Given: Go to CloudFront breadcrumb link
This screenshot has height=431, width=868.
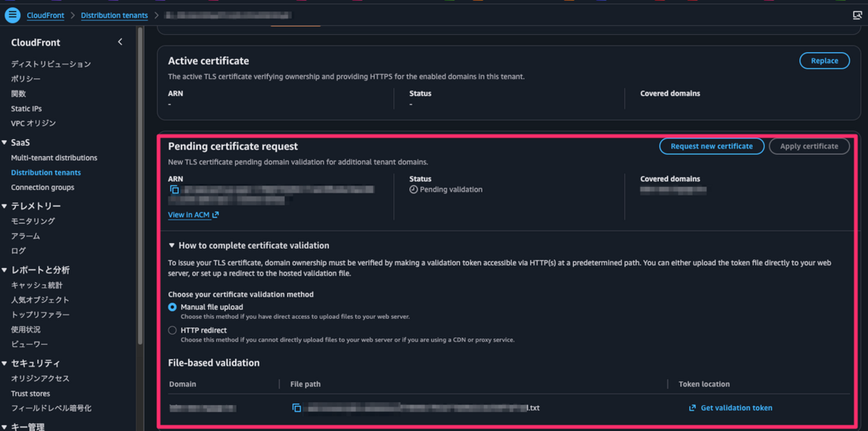Looking at the screenshot, I should tap(45, 15).
